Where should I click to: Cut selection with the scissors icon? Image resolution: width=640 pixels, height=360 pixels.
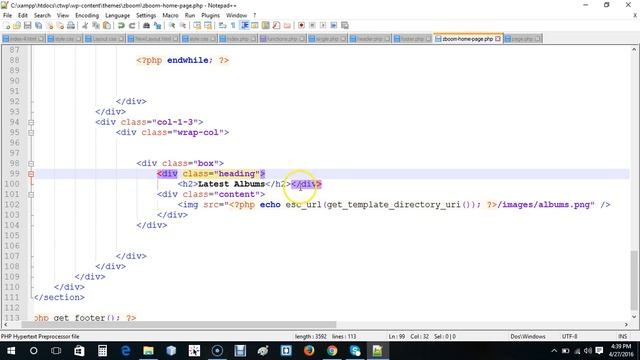tap(84, 25)
